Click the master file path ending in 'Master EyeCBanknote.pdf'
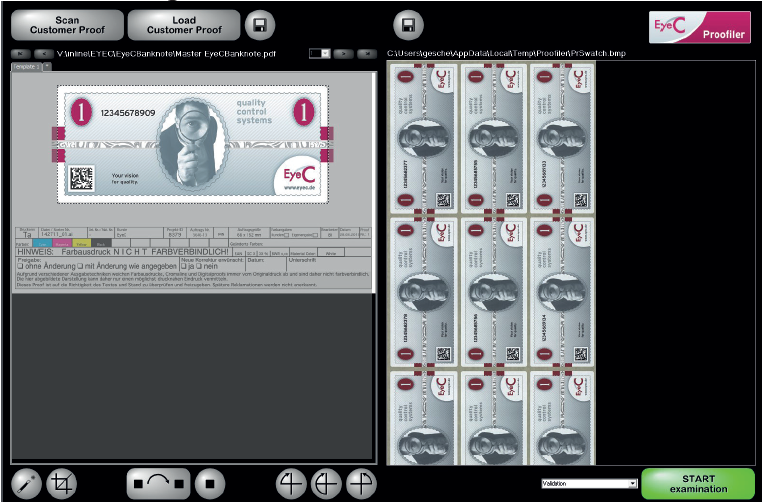The height and width of the screenshot is (502, 762). point(166,53)
